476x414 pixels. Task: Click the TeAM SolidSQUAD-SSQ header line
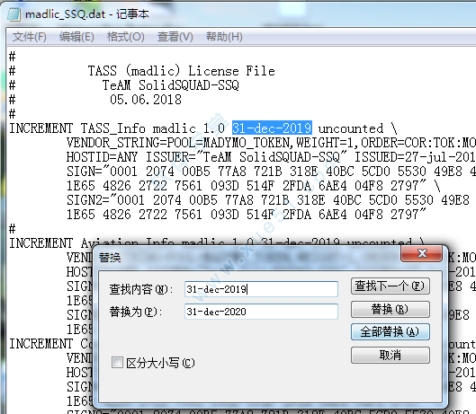coord(170,85)
